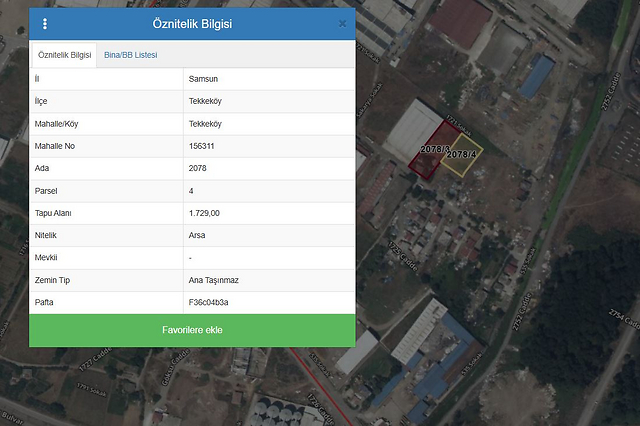Image resolution: width=640 pixels, height=426 pixels.
Task: Open the three-dot options menu
Action: (x=45, y=24)
